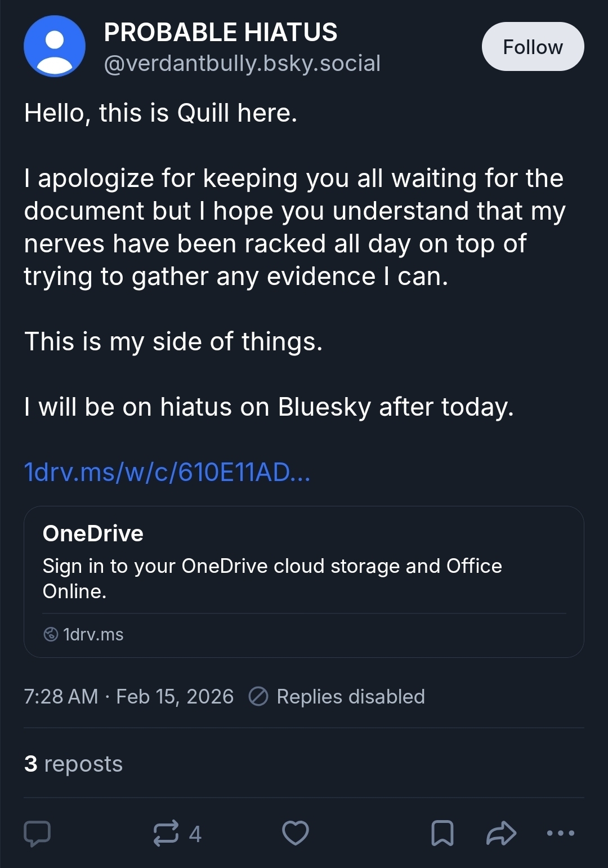Click the Replies disabled circle-slash icon

258,697
